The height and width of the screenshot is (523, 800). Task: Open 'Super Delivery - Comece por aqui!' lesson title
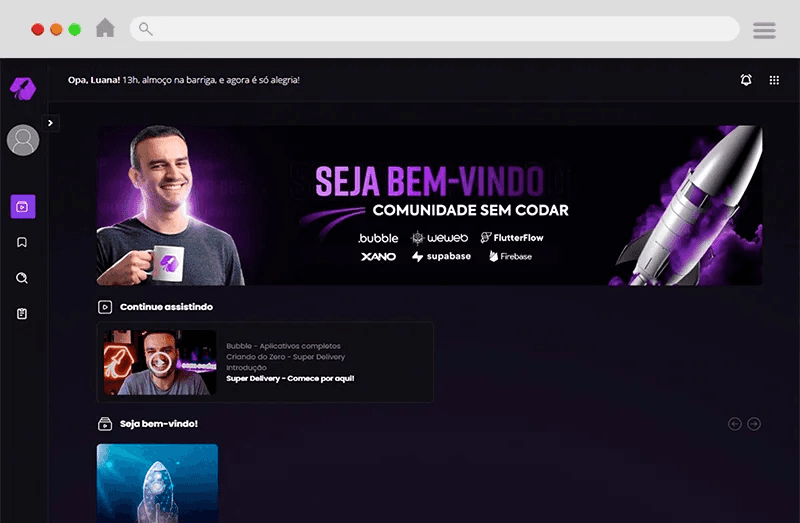point(290,379)
